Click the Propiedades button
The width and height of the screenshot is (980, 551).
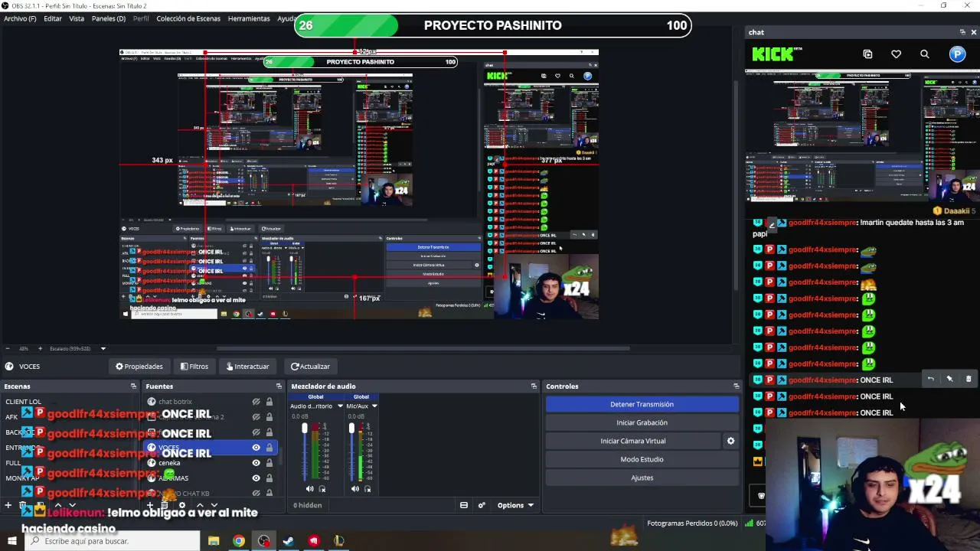click(139, 367)
